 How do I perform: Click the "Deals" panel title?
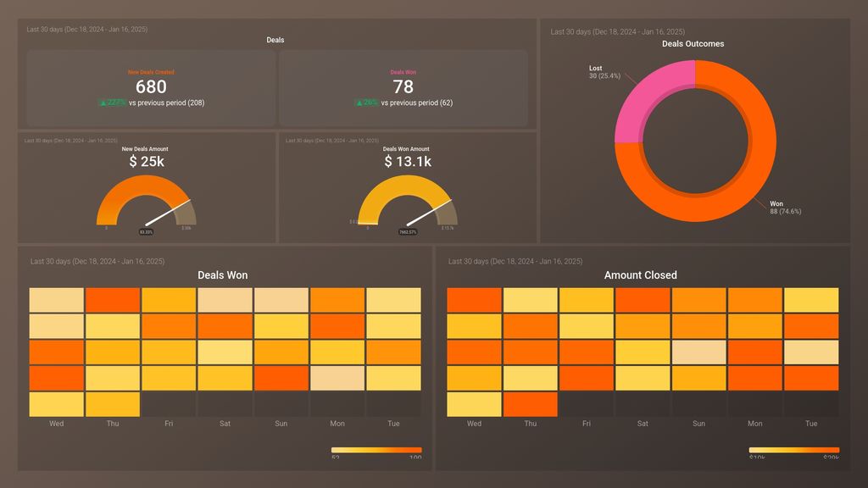click(x=275, y=40)
